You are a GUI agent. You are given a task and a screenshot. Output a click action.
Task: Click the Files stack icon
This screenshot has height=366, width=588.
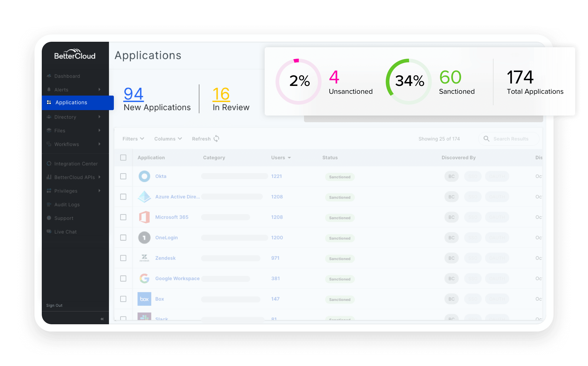coord(49,130)
